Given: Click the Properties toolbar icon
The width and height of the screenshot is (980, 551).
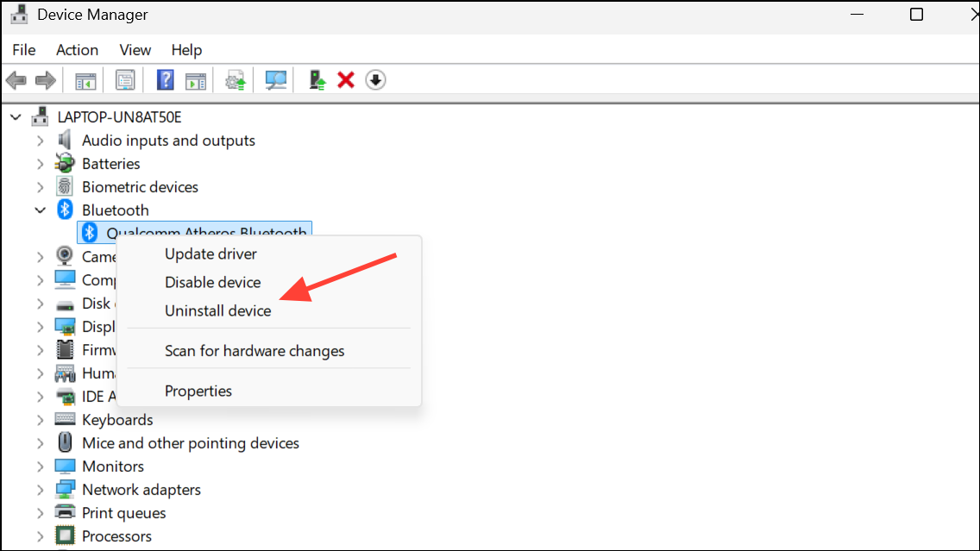Looking at the screenshot, I should 125,79.
